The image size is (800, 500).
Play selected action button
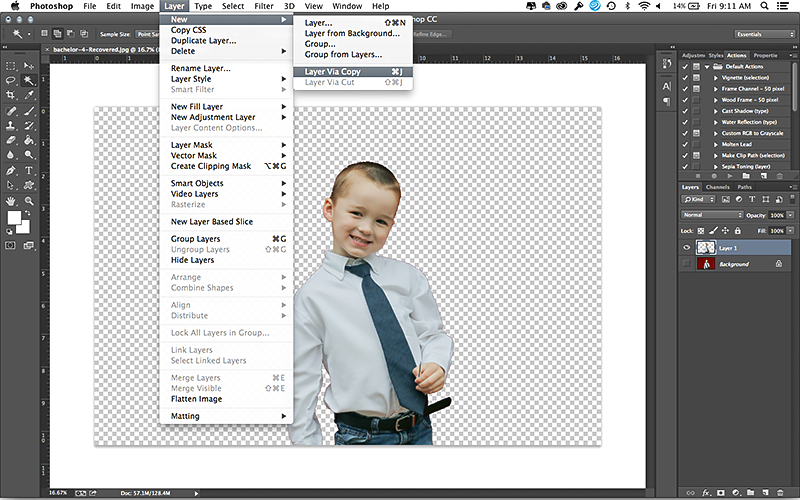tap(730, 176)
